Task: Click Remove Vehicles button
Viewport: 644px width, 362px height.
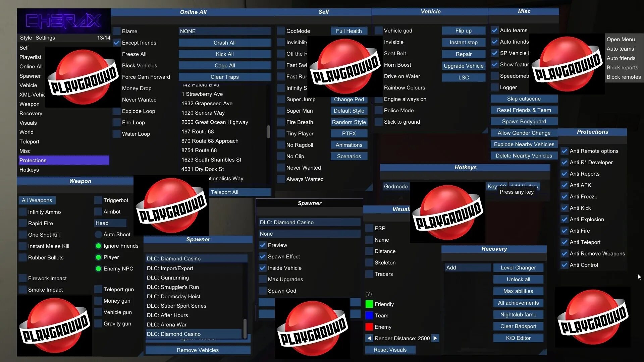Action: tap(198, 350)
